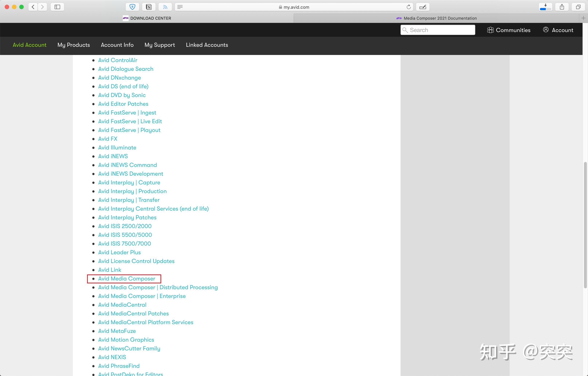Reload the page with refresh icon
Viewport: 588px width, 376px height.
tap(408, 7)
